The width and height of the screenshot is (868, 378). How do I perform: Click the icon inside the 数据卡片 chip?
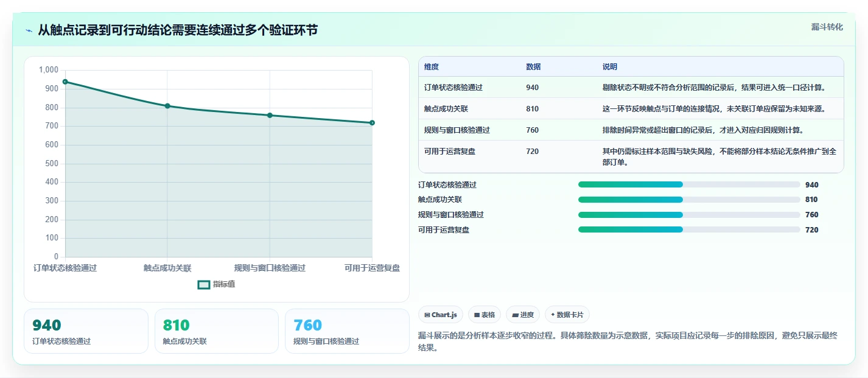[553, 315]
